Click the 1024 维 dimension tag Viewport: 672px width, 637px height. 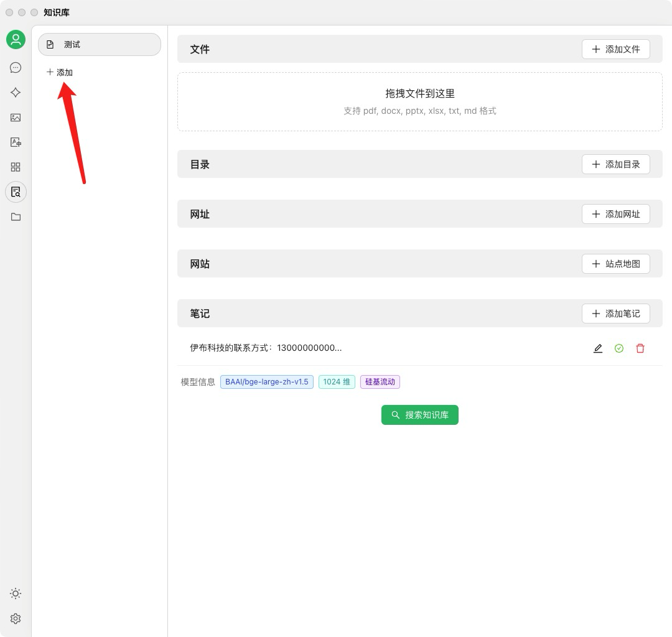(337, 382)
